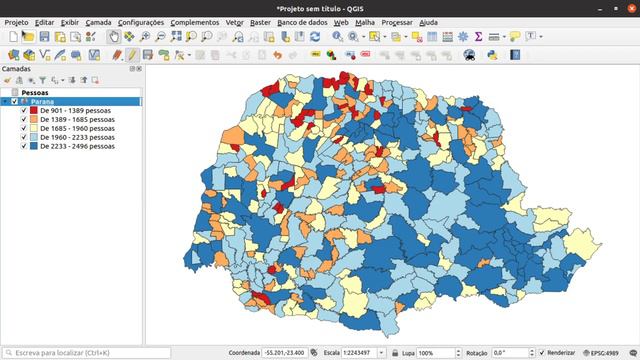Image resolution: width=640 pixels, height=360 pixels.
Task: Open the new print layout icon
Action: coord(60,37)
